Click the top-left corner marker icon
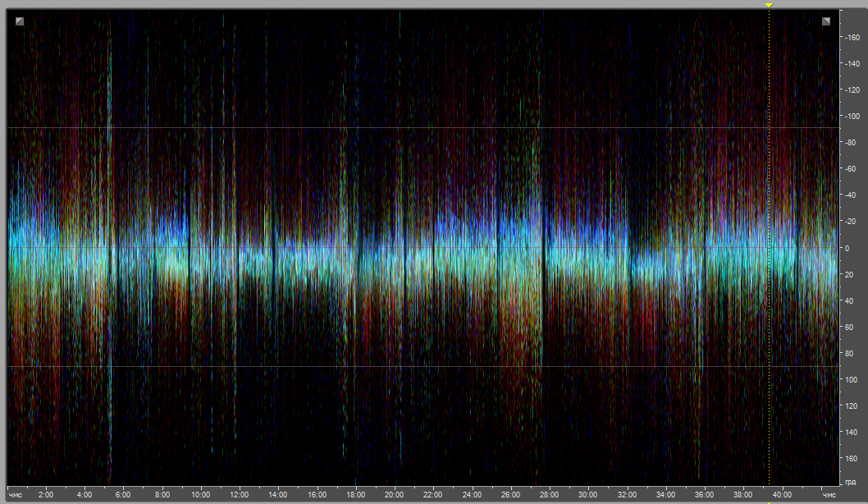Screen dimensions: 868x504 pyautogui.click(x=19, y=21)
